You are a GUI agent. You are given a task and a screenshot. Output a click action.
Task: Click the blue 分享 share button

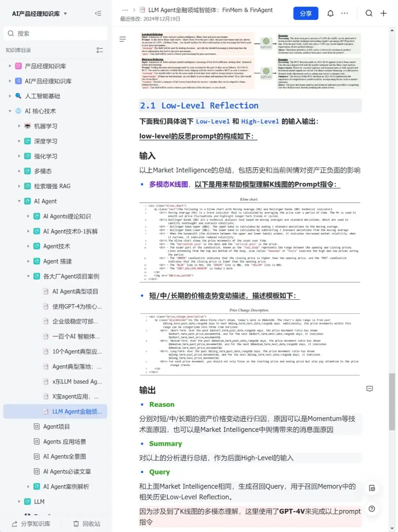(x=306, y=13)
